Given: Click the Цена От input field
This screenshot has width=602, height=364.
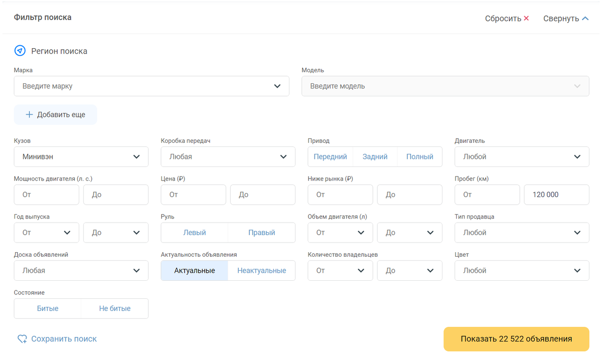Looking at the screenshot, I should [193, 195].
